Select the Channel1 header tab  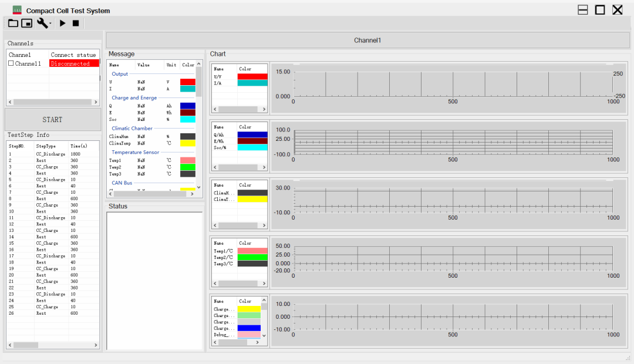tap(367, 41)
